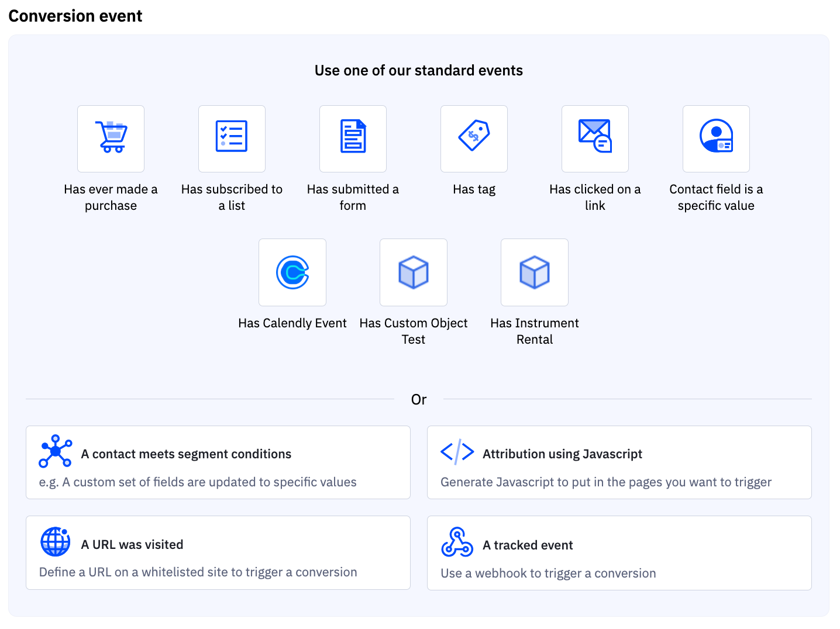Select the 'Has ever made a purchase' cart icon
The height and width of the screenshot is (629, 840).
[111, 139]
